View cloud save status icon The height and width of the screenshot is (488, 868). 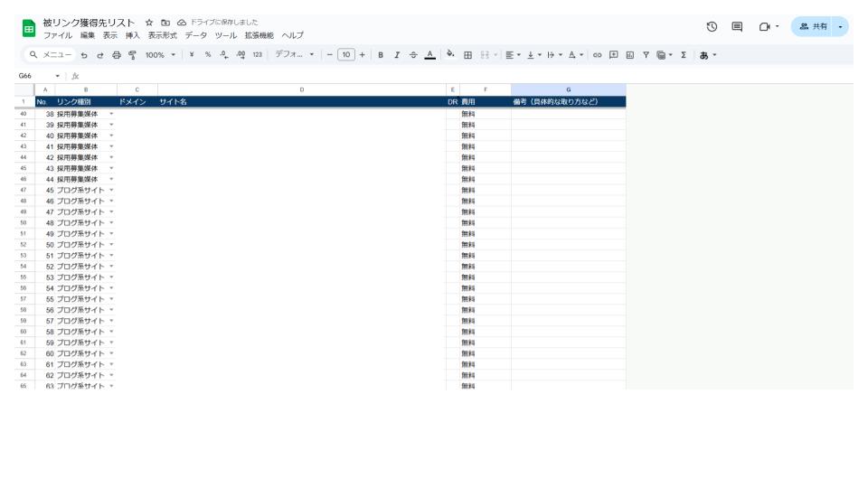pos(182,23)
